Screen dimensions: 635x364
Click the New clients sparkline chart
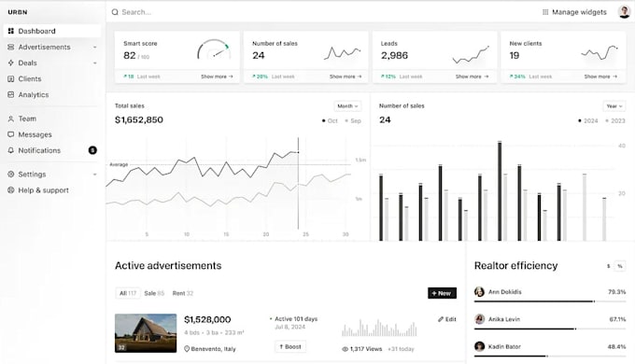(600, 52)
